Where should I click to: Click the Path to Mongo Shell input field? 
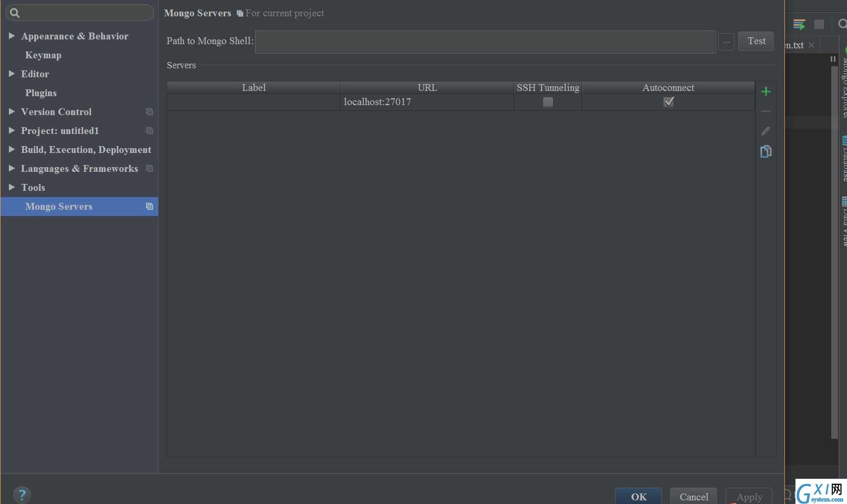[x=485, y=42]
